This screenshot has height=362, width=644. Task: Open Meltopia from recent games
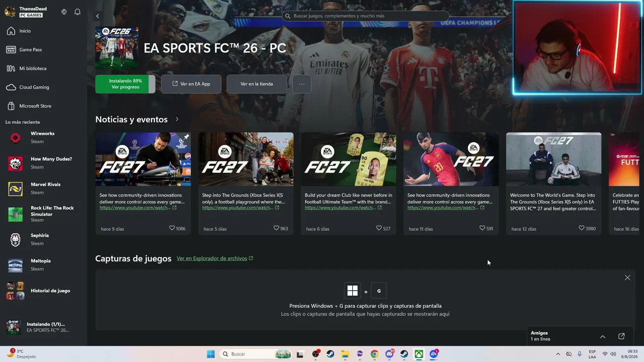(43, 265)
